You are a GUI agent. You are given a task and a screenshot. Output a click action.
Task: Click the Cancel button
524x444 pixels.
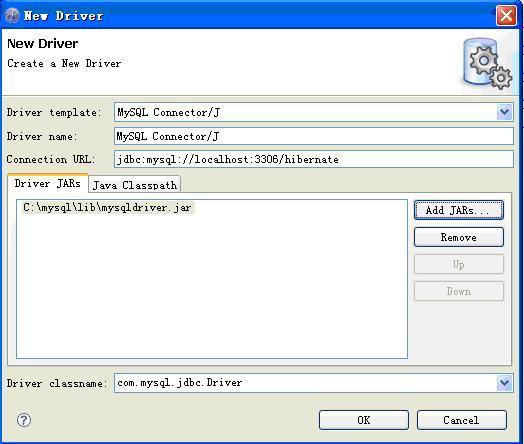[462, 420]
